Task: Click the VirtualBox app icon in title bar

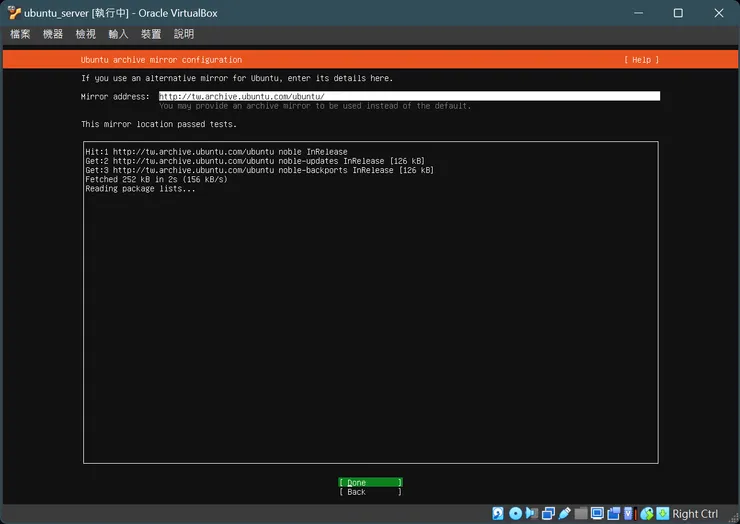Action: 14,13
